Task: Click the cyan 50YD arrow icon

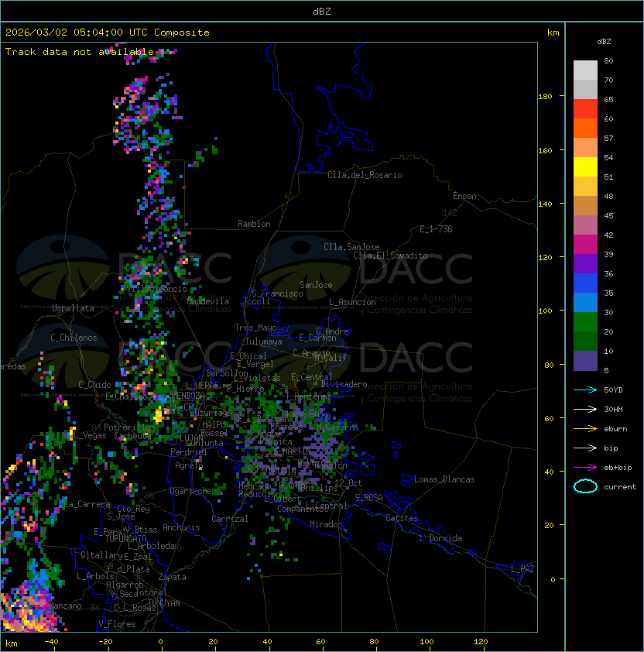Action: 585,389
